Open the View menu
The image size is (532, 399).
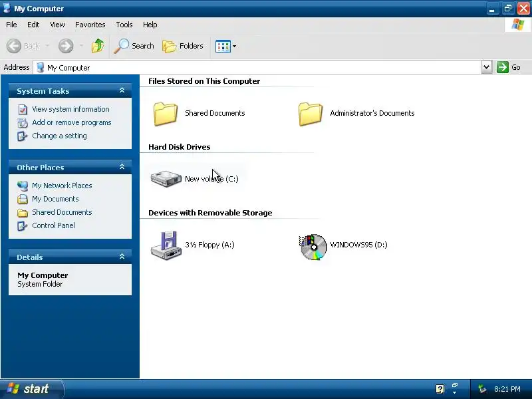pos(57,25)
